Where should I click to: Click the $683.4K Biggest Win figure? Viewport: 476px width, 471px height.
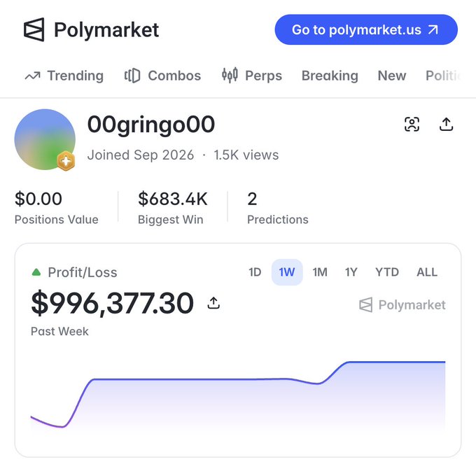click(x=173, y=199)
